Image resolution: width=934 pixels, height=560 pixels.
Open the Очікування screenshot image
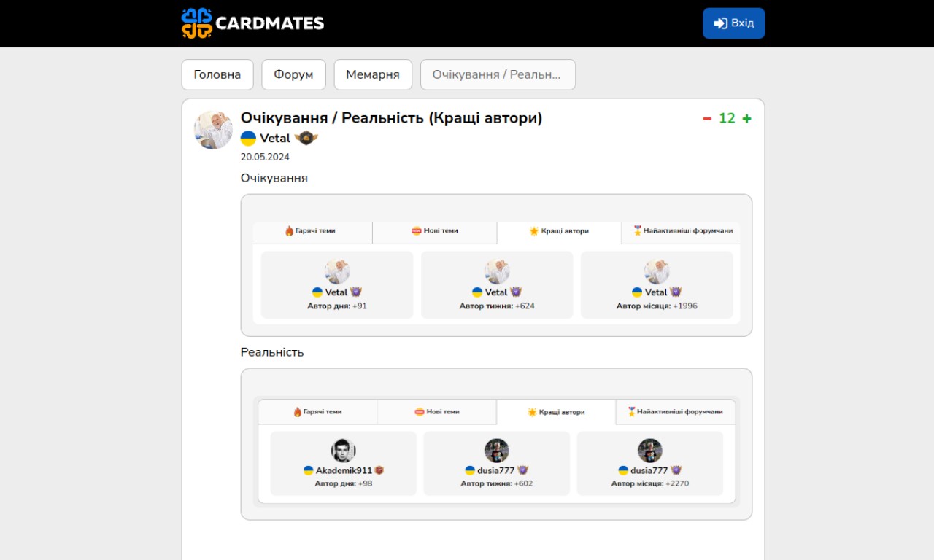496,265
